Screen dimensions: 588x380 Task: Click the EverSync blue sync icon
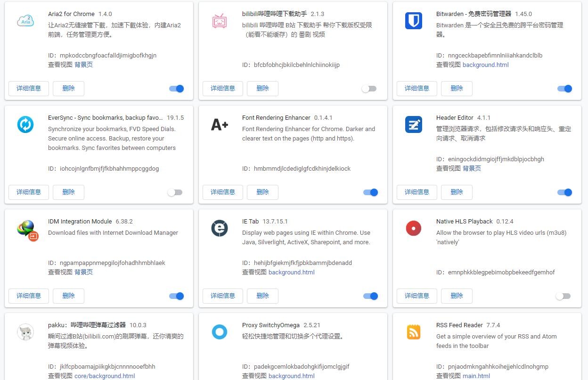pyautogui.click(x=25, y=124)
